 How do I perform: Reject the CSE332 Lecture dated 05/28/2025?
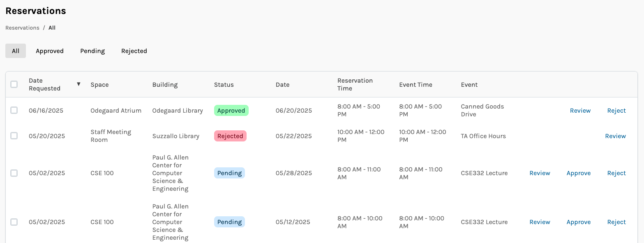pyautogui.click(x=616, y=173)
